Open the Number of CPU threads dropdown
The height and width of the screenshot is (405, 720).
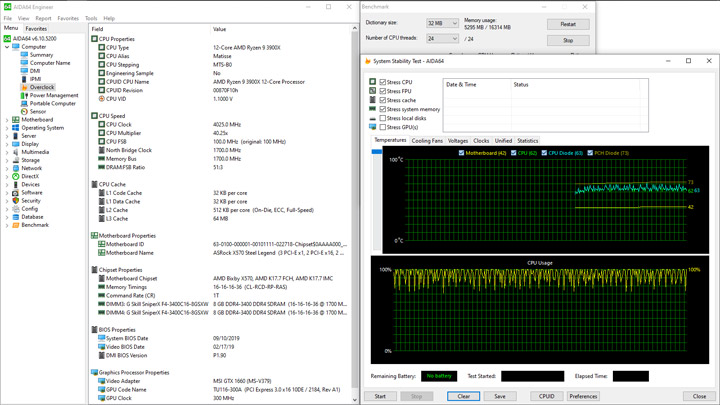441,39
